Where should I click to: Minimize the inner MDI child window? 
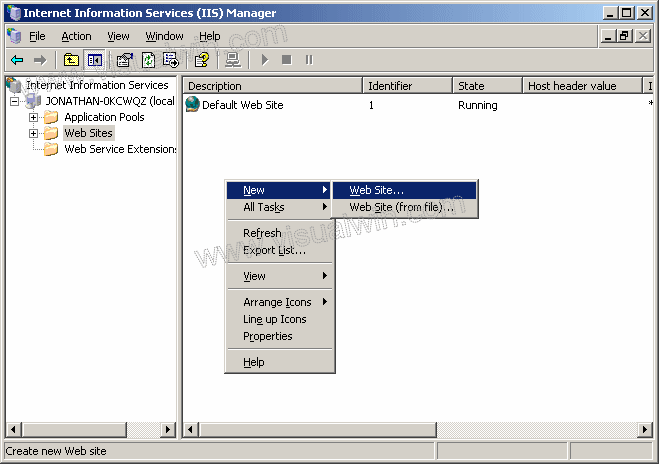(608, 36)
